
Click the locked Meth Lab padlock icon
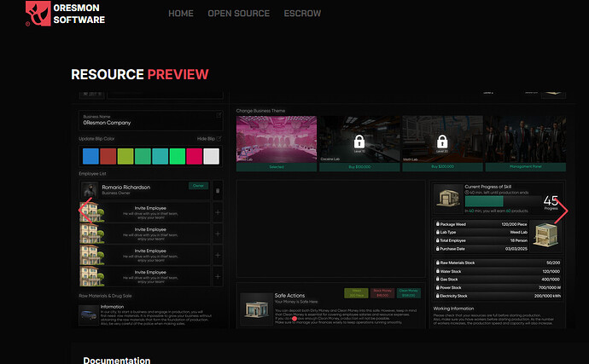(442, 142)
